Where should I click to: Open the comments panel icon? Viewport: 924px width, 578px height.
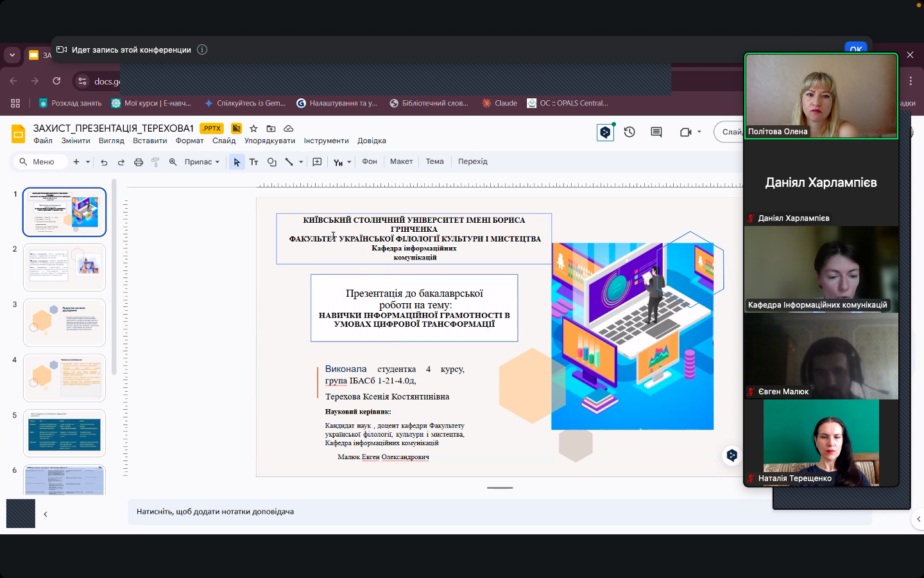click(x=656, y=132)
